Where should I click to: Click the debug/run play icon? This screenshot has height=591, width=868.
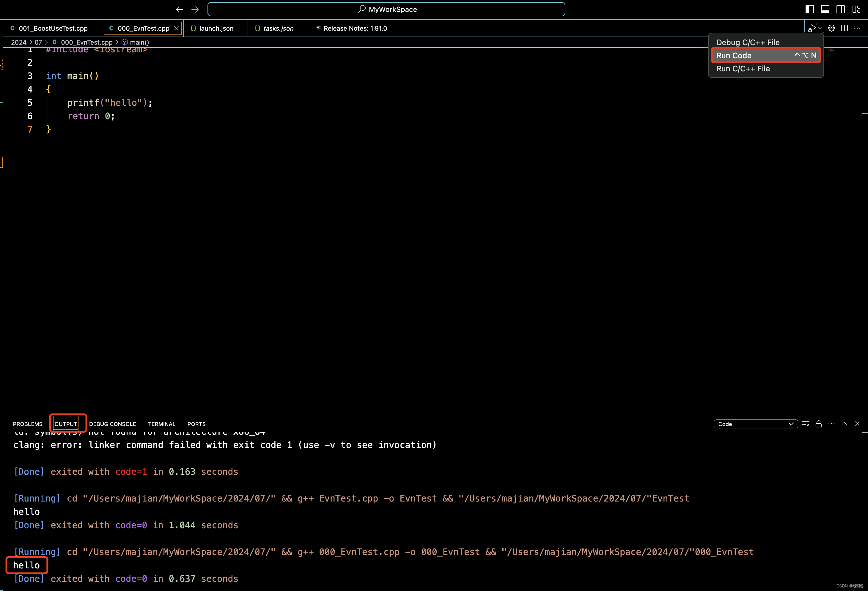(812, 29)
